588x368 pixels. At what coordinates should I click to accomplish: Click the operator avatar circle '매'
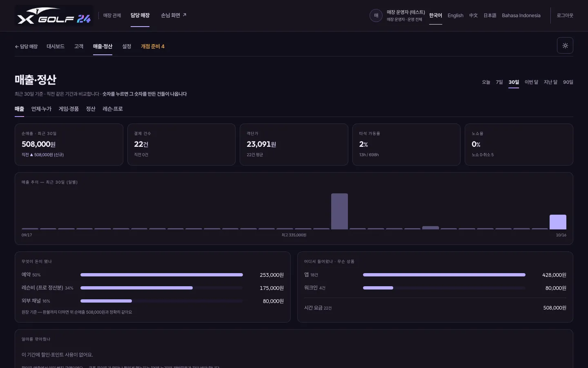point(376,16)
